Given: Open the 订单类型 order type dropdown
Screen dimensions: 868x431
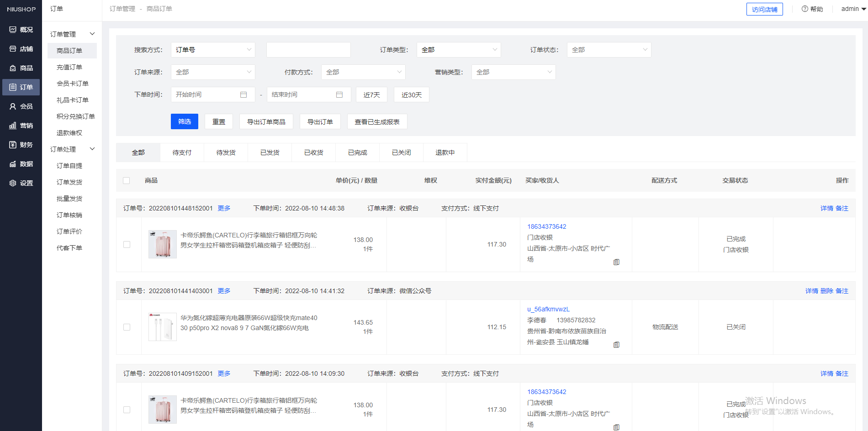Looking at the screenshot, I should pos(459,49).
